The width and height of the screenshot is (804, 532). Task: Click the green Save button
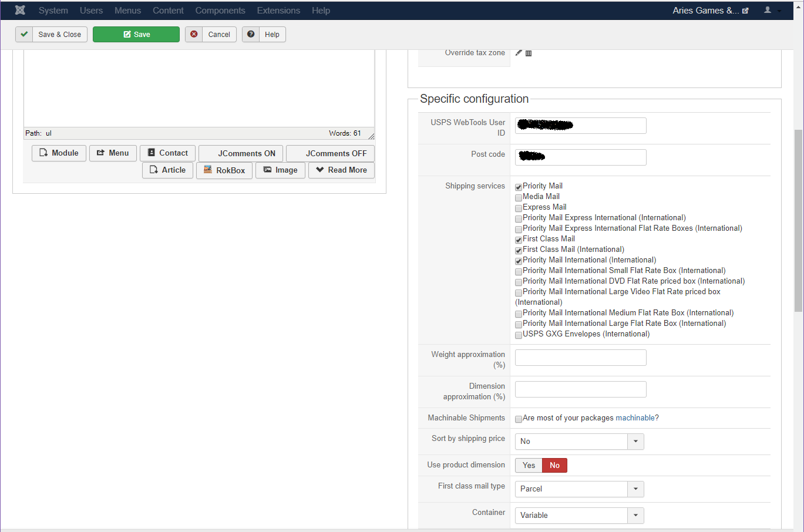pos(136,35)
